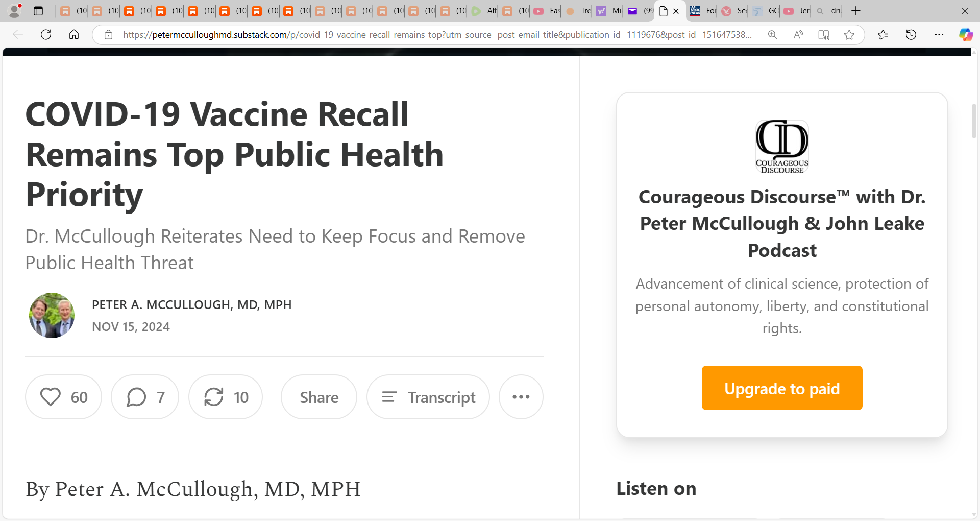Click the subtitle about Dr. McCullough Reiterates

275,249
